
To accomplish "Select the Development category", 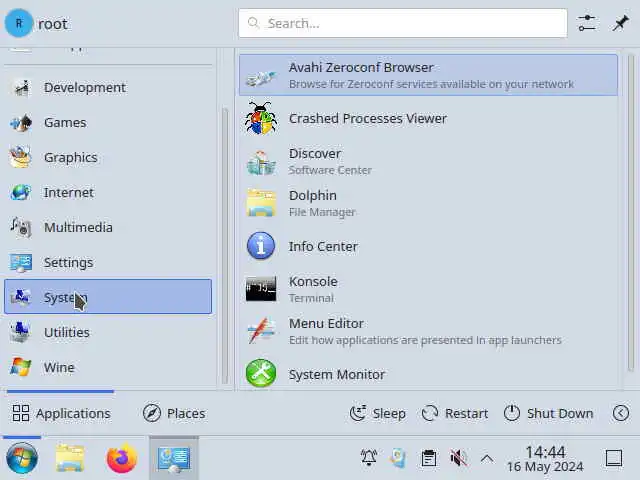I will point(108,87).
